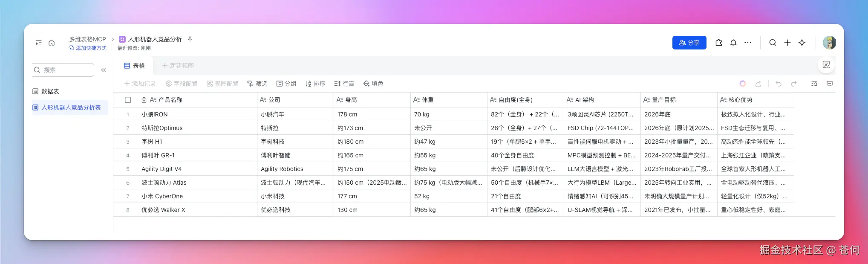This screenshot has height=264, width=868.
Task: Click the 身高 column header
Action: pyautogui.click(x=372, y=100)
